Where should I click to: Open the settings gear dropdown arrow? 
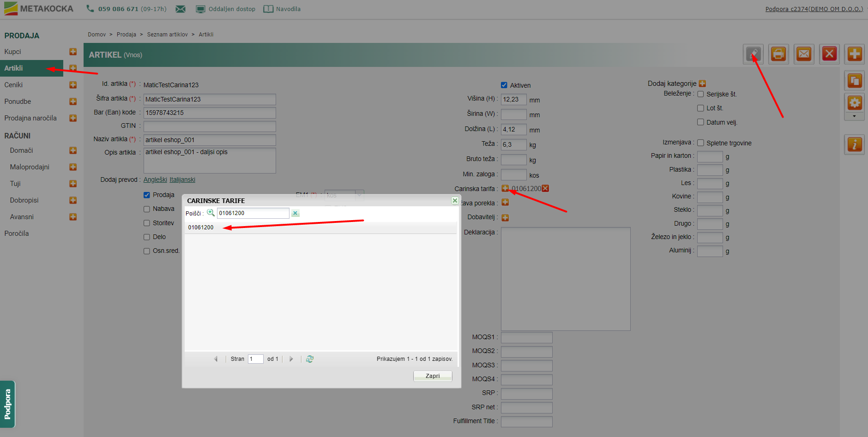pos(854,116)
